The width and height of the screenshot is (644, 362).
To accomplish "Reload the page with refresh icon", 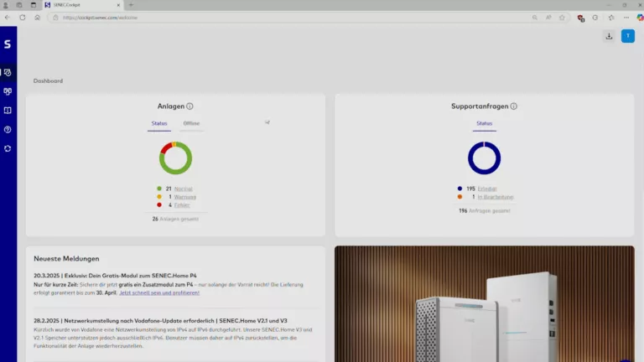I will (22, 18).
